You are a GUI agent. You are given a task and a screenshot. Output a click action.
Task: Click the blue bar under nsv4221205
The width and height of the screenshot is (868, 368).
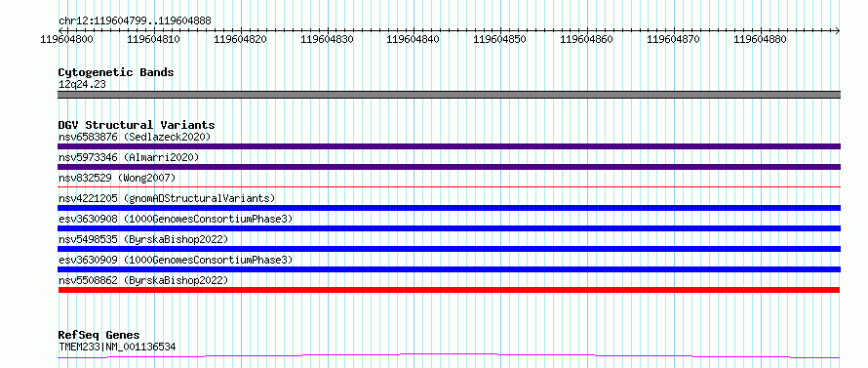pos(449,208)
